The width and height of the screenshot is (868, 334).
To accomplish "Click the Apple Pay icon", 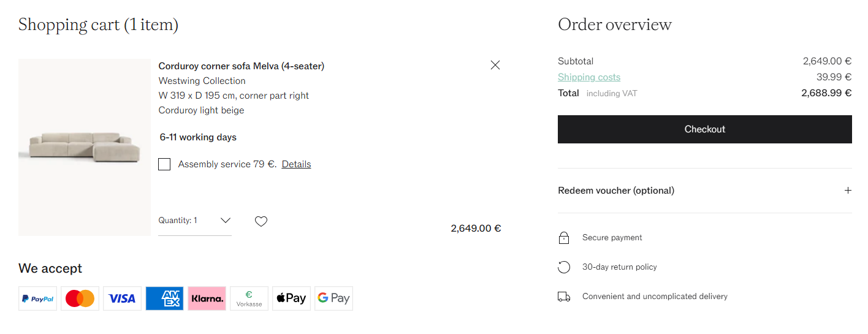I will click(x=291, y=298).
